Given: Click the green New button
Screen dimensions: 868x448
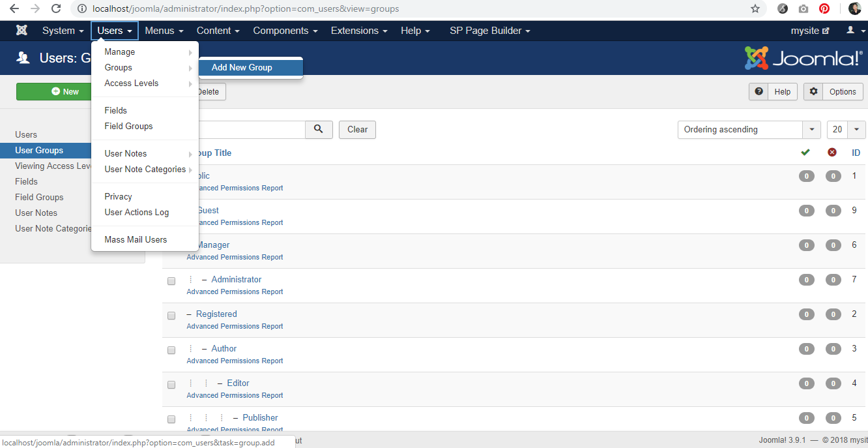Looking at the screenshot, I should [65, 92].
